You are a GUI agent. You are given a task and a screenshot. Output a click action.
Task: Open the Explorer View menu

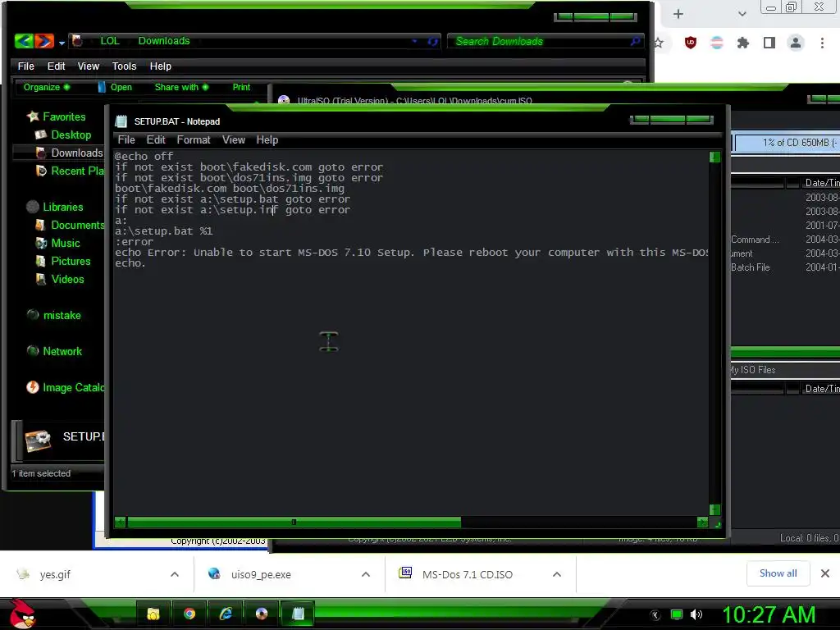coord(88,66)
